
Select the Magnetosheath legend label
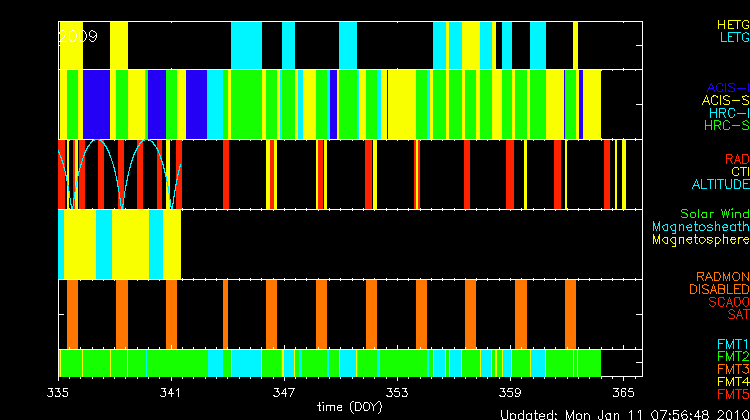[700, 227]
